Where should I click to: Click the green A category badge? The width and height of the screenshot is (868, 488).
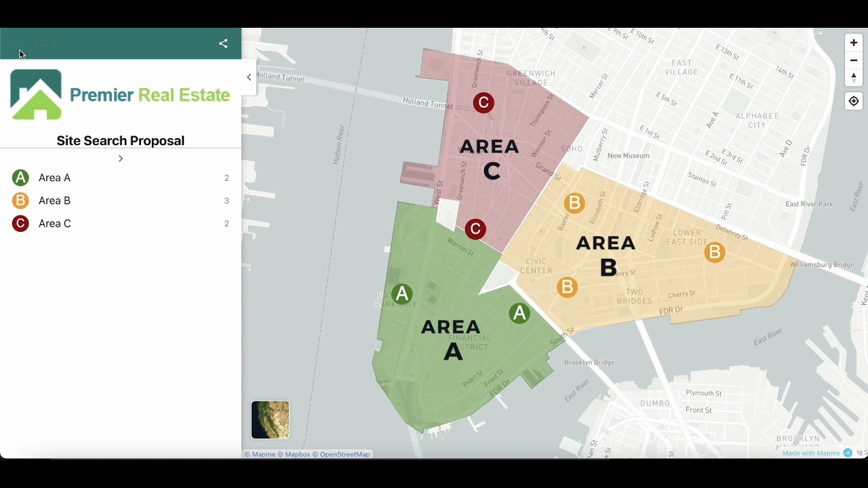[20, 178]
